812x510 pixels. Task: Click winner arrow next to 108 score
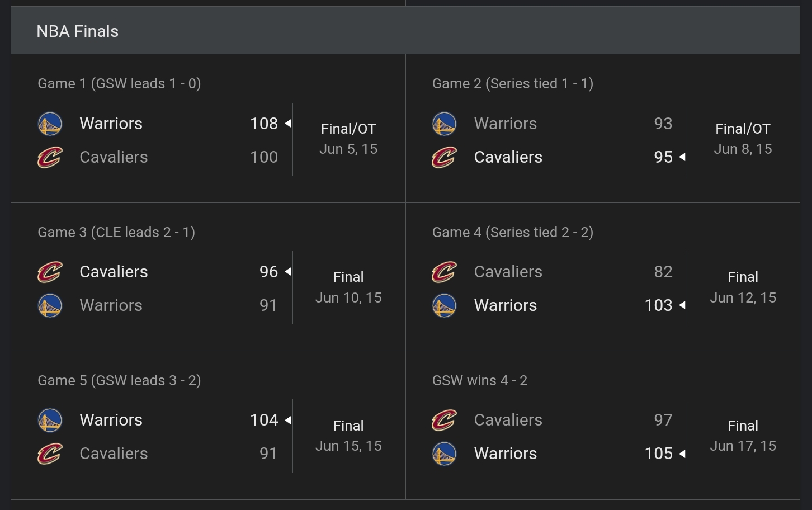pyautogui.click(x=288, y=124)
